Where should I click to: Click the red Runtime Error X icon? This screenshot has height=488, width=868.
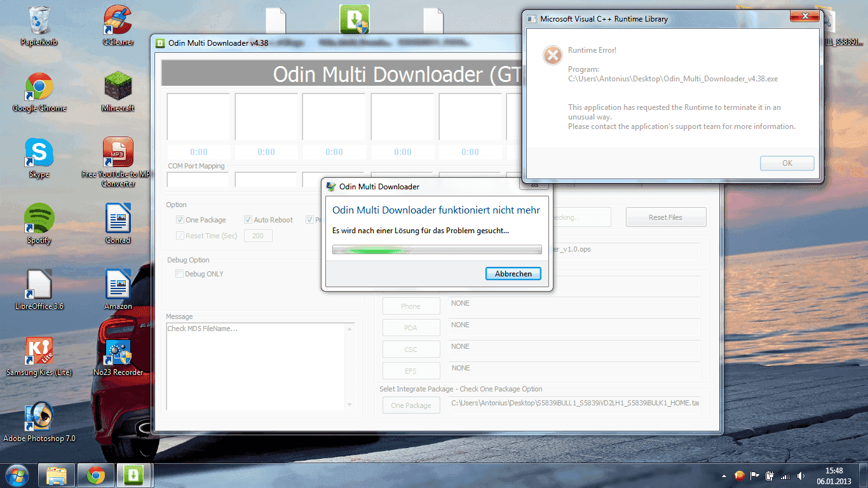pyautogui.click(x=552, y=55)
